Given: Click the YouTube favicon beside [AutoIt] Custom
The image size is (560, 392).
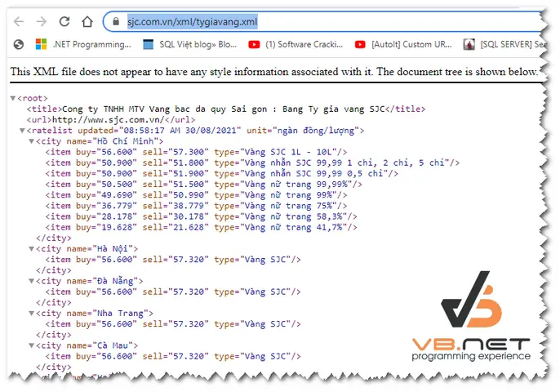Looking at the screenshot, I should click(360, 44).
